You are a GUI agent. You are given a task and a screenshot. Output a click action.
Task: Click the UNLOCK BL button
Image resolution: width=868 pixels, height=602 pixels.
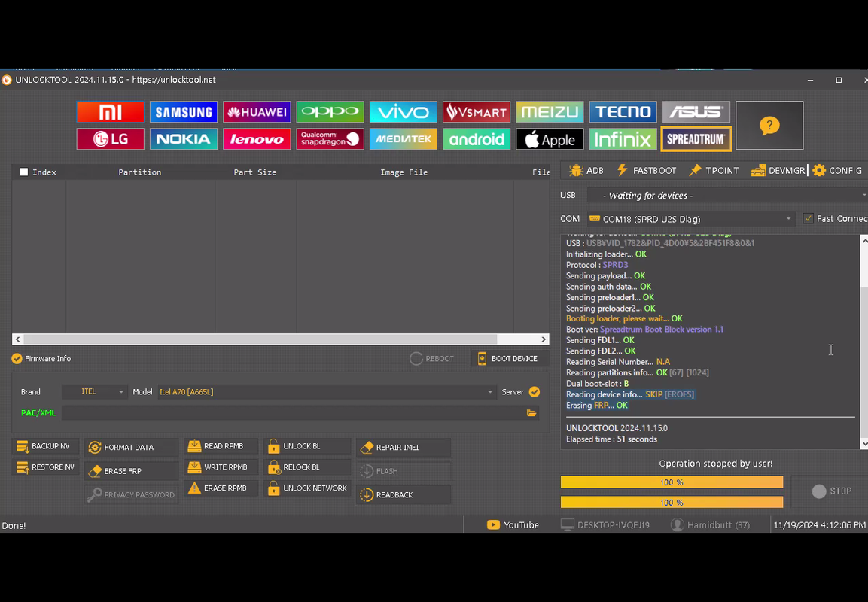tap(307, 446)
